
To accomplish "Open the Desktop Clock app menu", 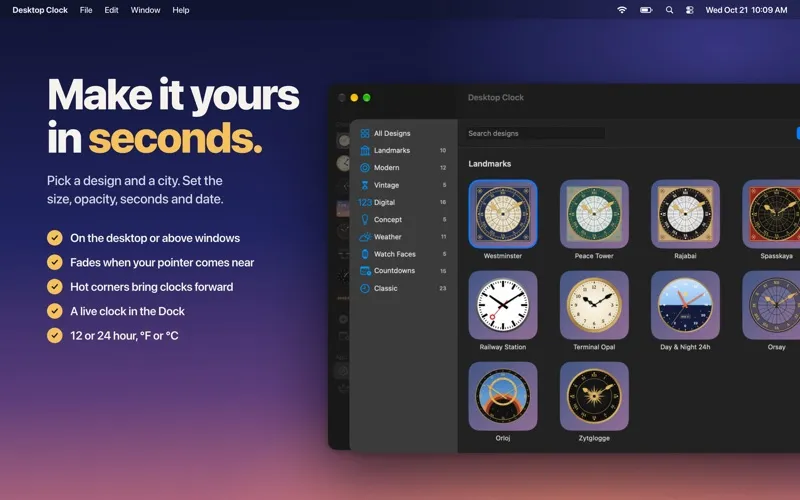I will [x=40, y=10].
